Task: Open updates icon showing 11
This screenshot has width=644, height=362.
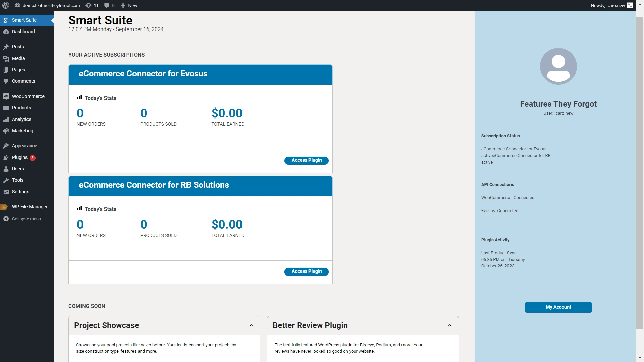Action: (92, 5)
